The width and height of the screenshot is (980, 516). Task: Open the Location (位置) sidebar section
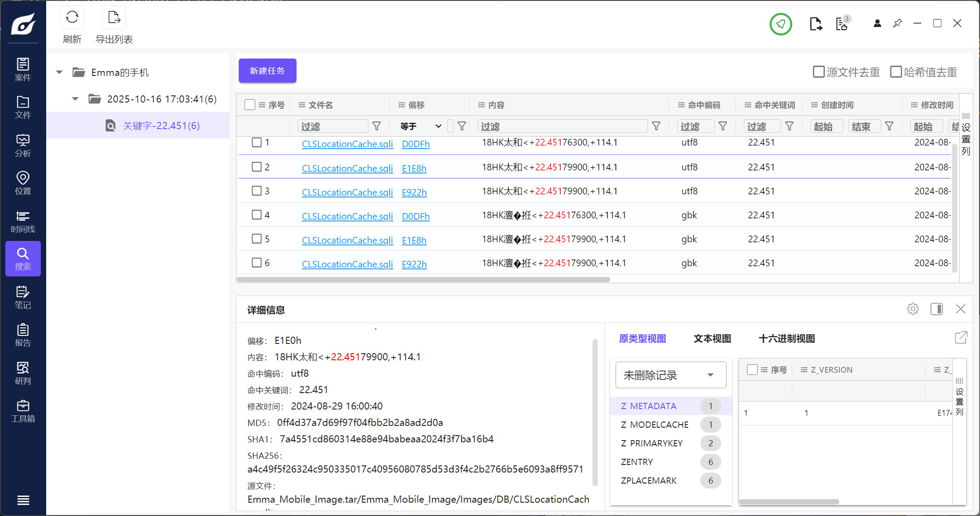[x=23, y=183]
